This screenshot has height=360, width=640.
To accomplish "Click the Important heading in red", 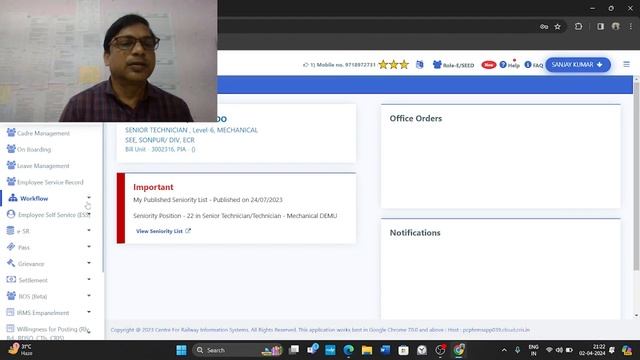I will pos(153,187).
